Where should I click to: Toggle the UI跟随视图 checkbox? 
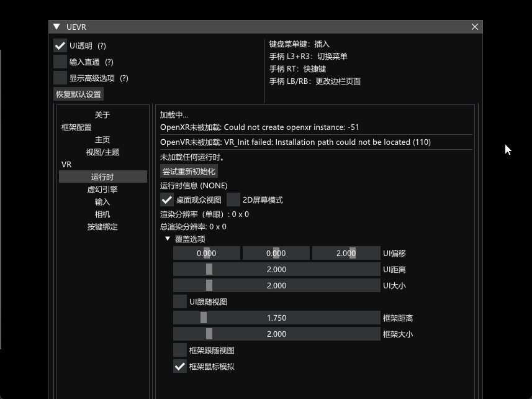[180, 302]
